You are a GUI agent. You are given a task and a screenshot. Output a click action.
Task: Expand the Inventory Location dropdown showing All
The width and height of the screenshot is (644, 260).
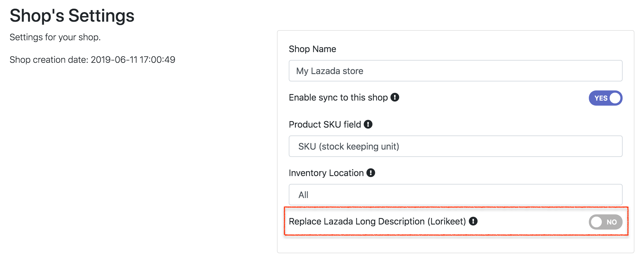[x=455, y=195]
